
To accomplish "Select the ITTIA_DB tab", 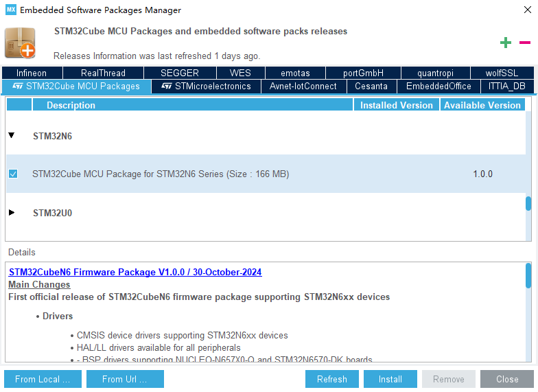I will [507, 87].
